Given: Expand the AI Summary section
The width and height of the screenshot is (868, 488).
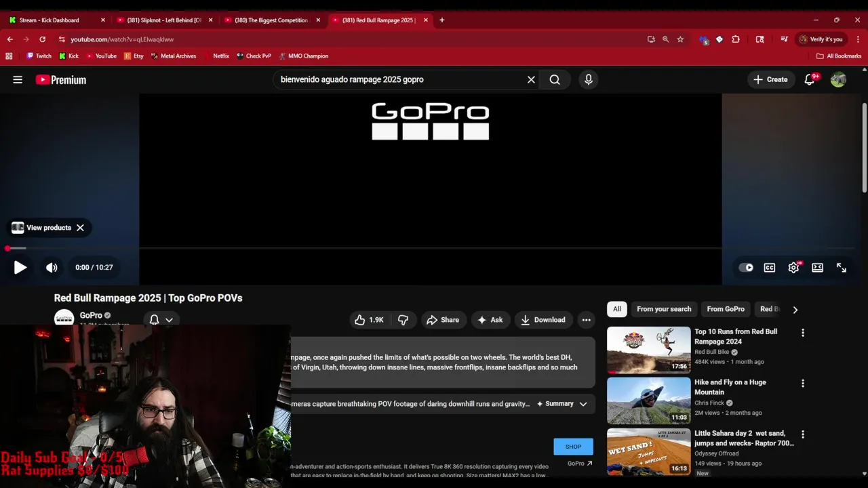Looking at the screenshot, I should (562, 404).
